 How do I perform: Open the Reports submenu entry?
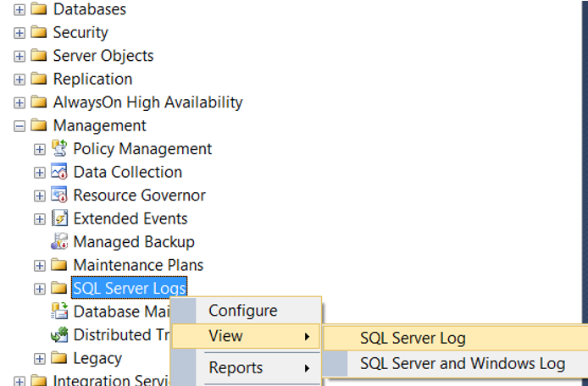tap(246, 367)
